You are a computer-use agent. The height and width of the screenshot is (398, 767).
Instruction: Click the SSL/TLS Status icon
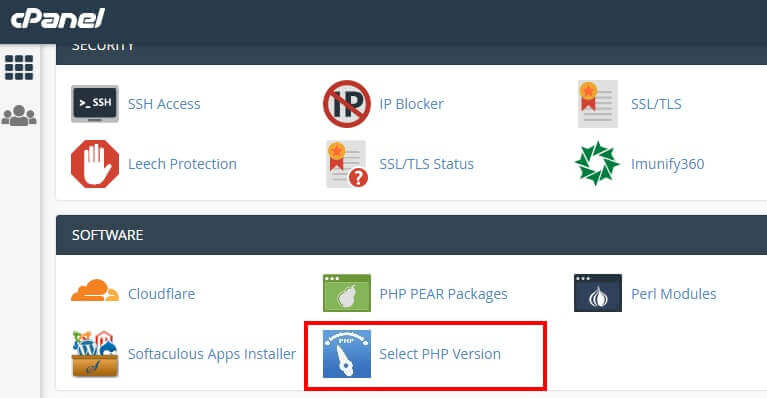[347, 164]
